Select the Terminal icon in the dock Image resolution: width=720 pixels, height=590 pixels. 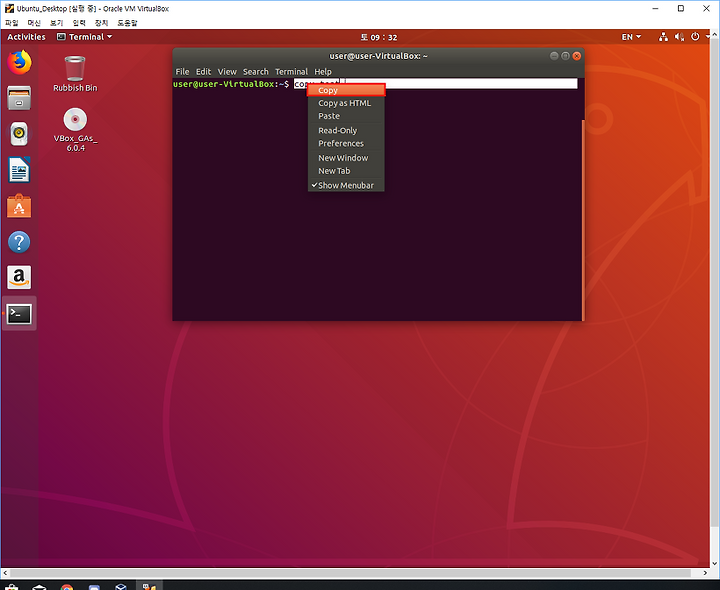19,314
